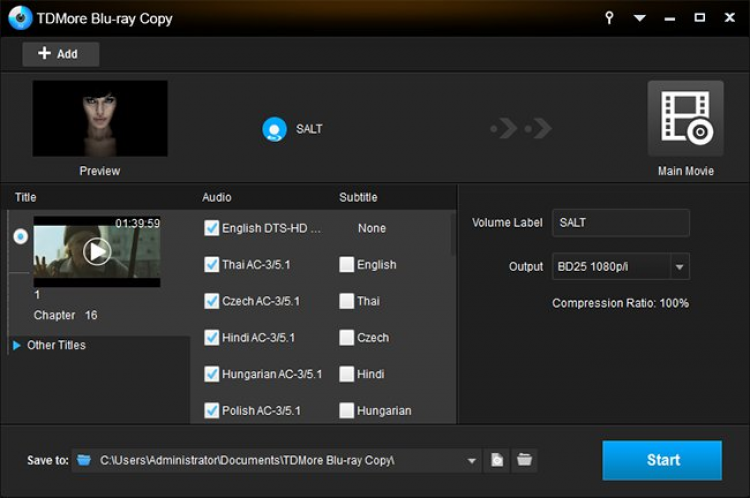
Task: Enable Hindi subtitle checkbox
Action: tap(346, 374)
